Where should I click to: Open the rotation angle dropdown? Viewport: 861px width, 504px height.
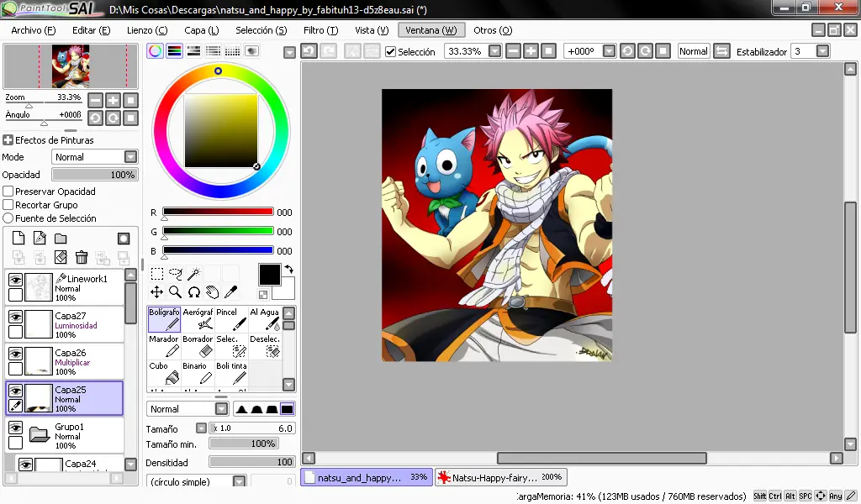(609, 51)
